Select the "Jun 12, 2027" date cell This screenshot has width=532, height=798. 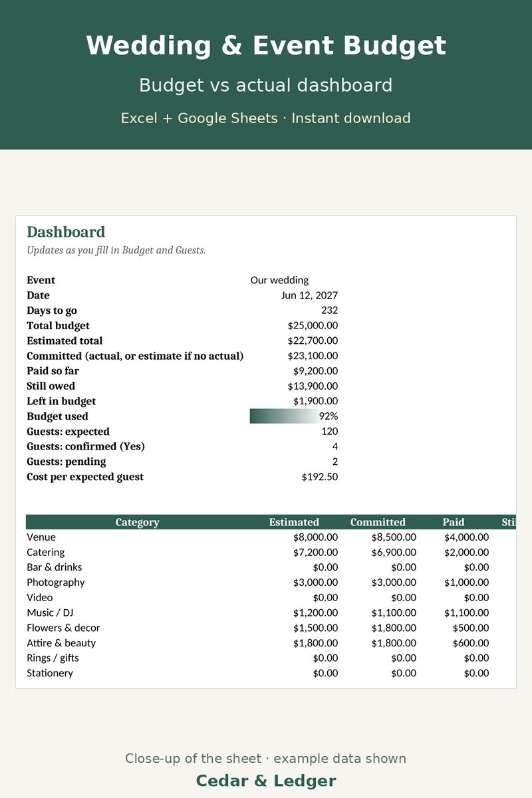tap(309, 295)
